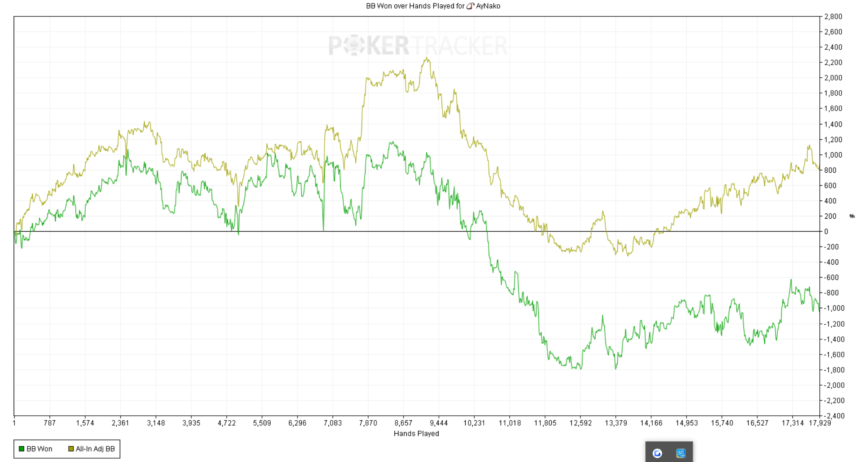The height and width of the screenshot is (462, 868).
Task: Click y-axis tick label '-200'
Action: click(831, 247)
